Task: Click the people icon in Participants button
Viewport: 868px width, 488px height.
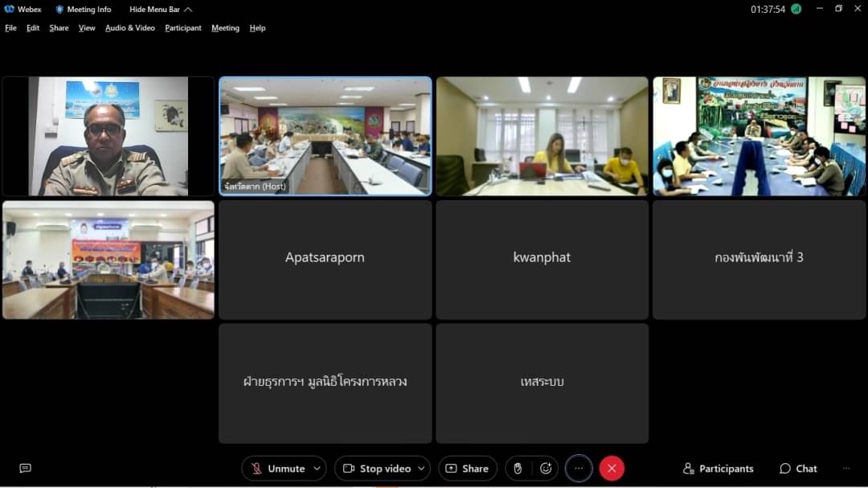Action: [688, 469]
